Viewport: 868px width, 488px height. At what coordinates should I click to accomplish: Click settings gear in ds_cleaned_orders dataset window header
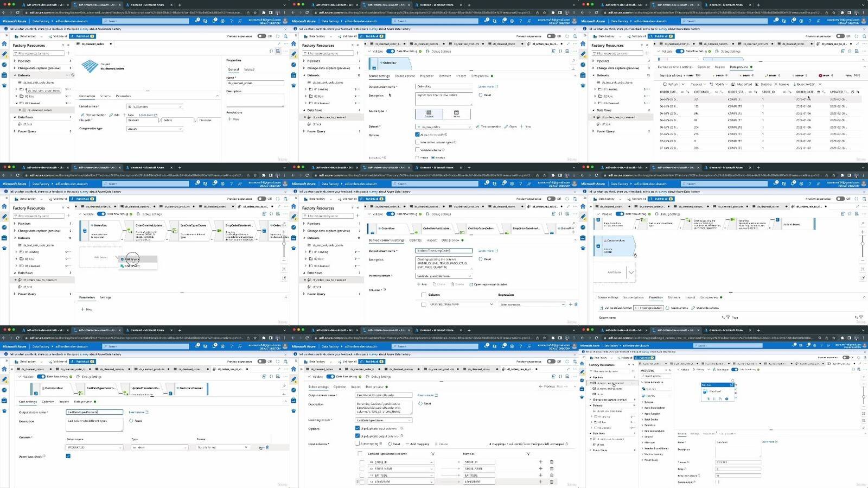click(222, 21)
